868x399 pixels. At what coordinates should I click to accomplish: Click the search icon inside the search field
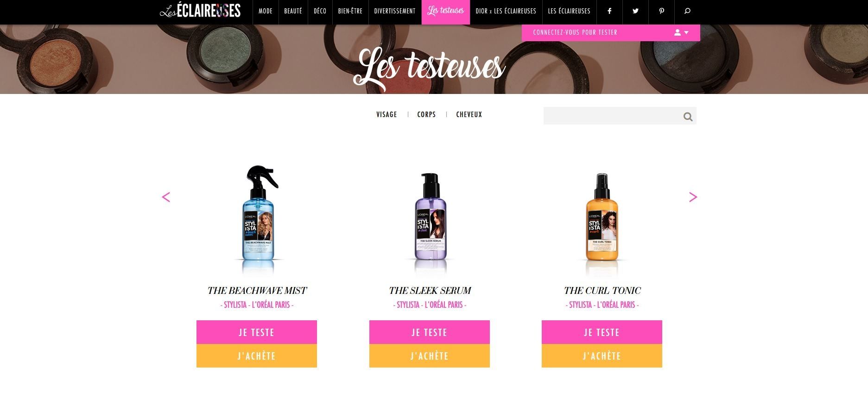(688, 117)
